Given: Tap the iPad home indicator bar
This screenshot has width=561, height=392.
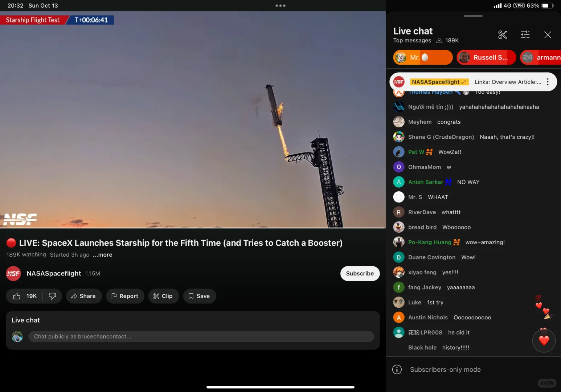Looking at the screenshot, I should (x=280, y=387).
